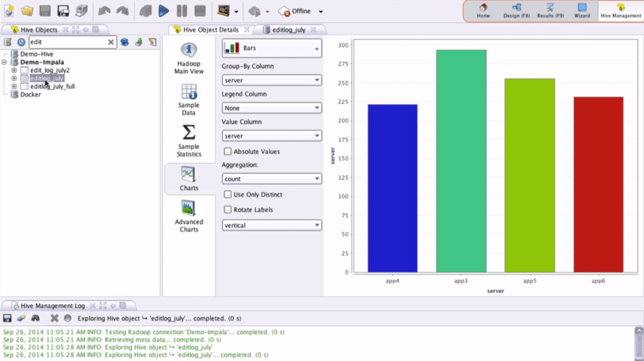The height and width of the screenshot is (361, 644).
Task: Open the Bars chart type dropdown
Action: tap(271, 48)
